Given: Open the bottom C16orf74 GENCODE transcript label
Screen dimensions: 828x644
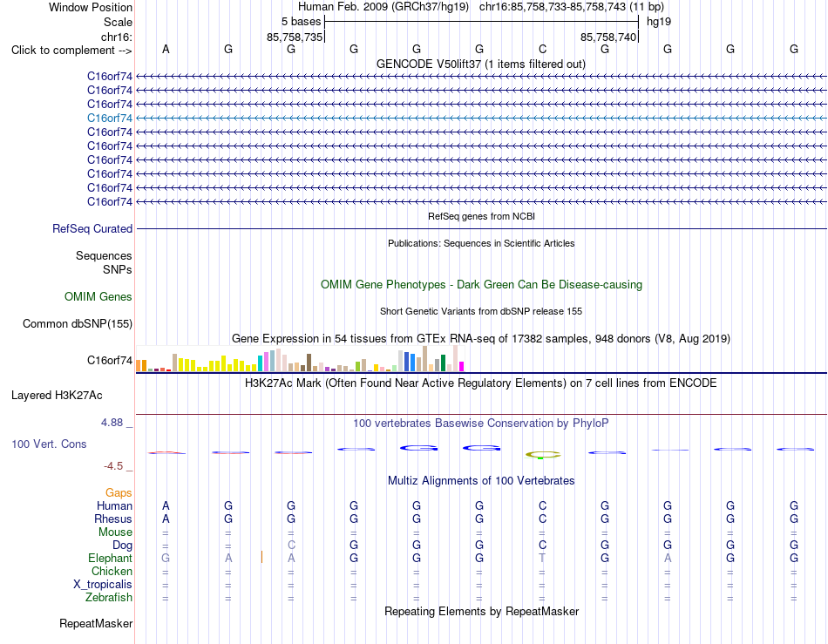Looking at the screenshot, I should point(109,202).
